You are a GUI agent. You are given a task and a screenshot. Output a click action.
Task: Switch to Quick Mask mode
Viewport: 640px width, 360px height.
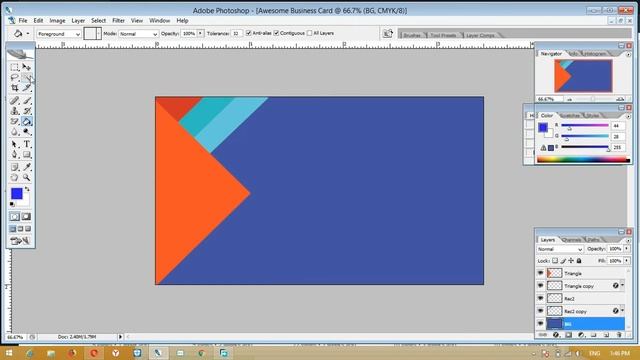[27, 217]
